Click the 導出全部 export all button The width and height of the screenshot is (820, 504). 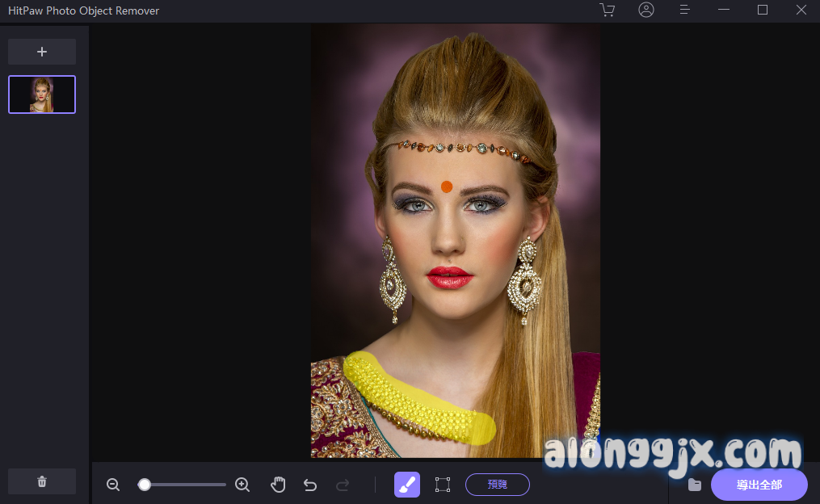tap(759, 485)
